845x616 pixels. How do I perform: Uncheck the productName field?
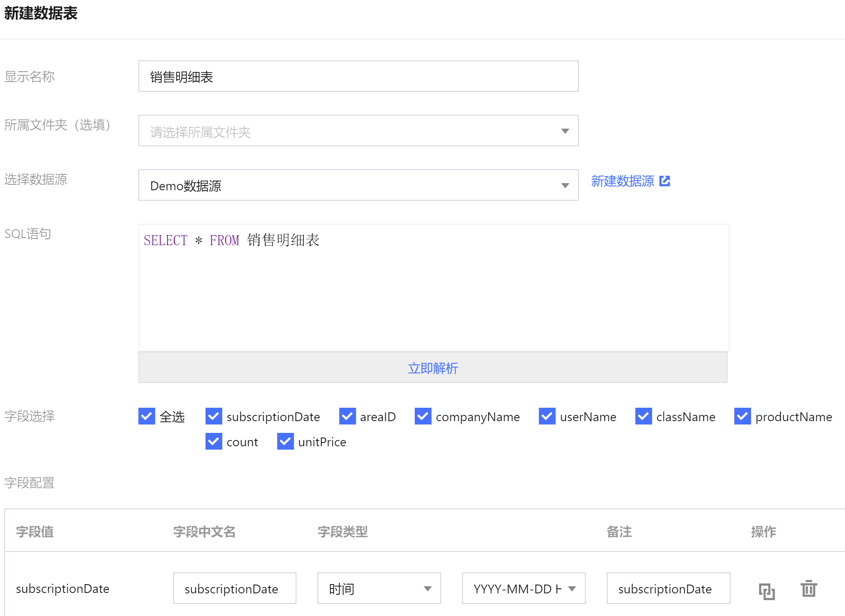point(743,417)
